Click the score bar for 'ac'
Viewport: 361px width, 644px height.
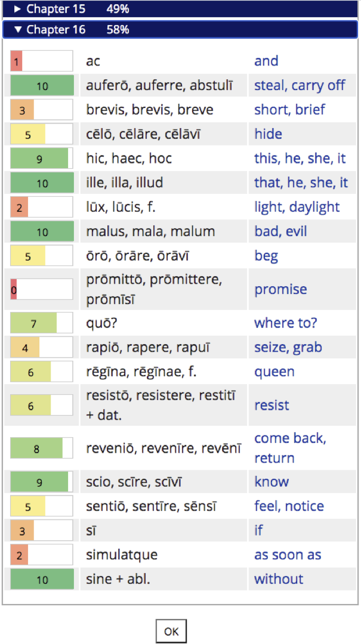click(x=42, y=61)
